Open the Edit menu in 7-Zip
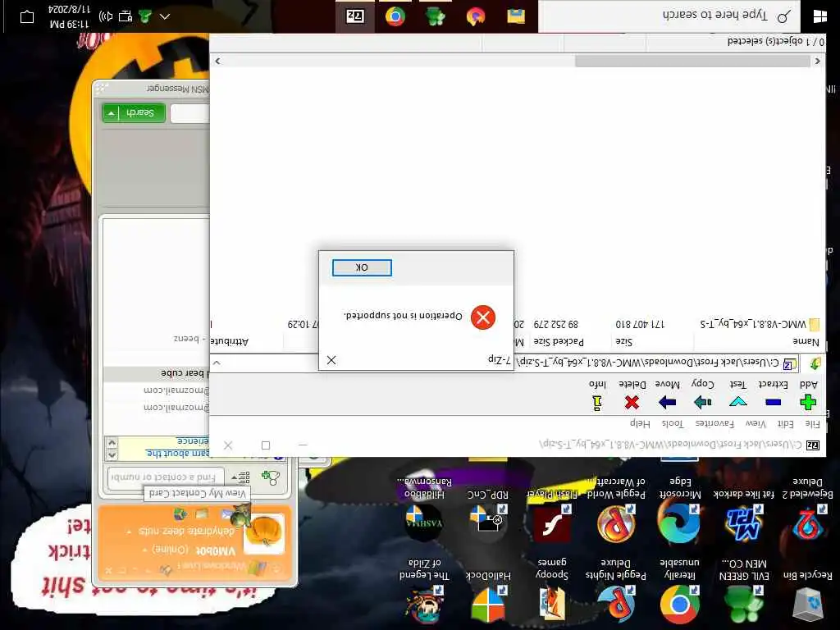 [x=786, y=424]
